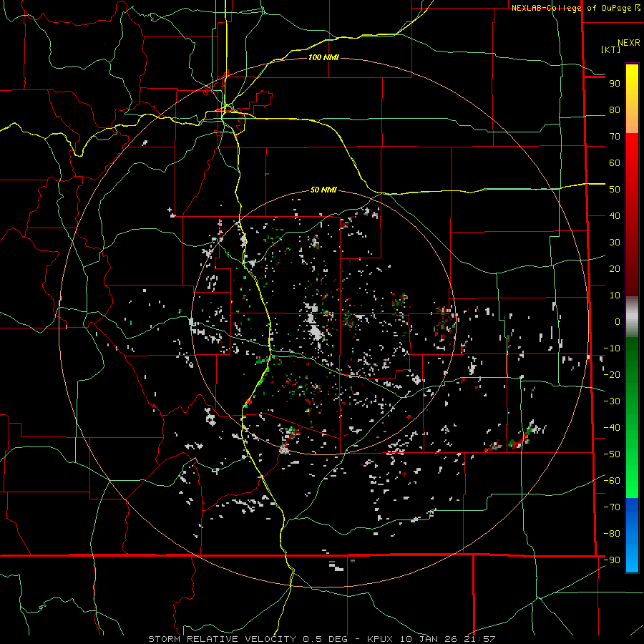Click the NEXR label above the color scale

(x=629, y=43)
